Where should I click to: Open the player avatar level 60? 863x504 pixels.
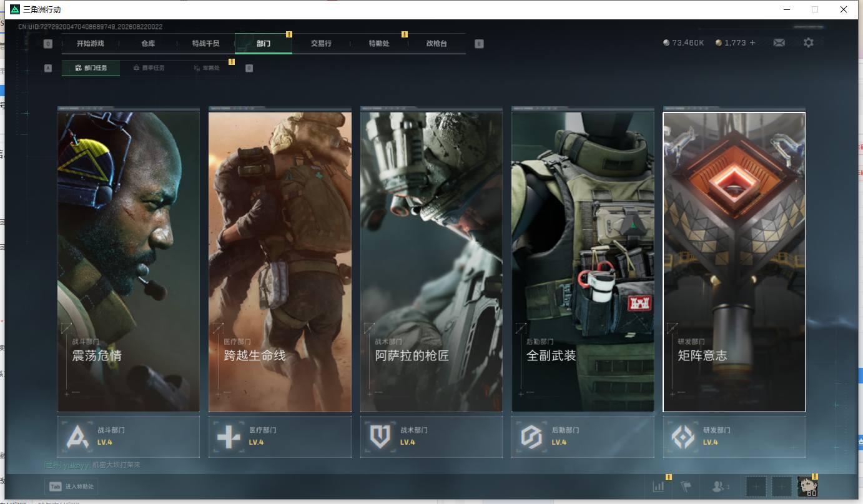click(807, 486)
